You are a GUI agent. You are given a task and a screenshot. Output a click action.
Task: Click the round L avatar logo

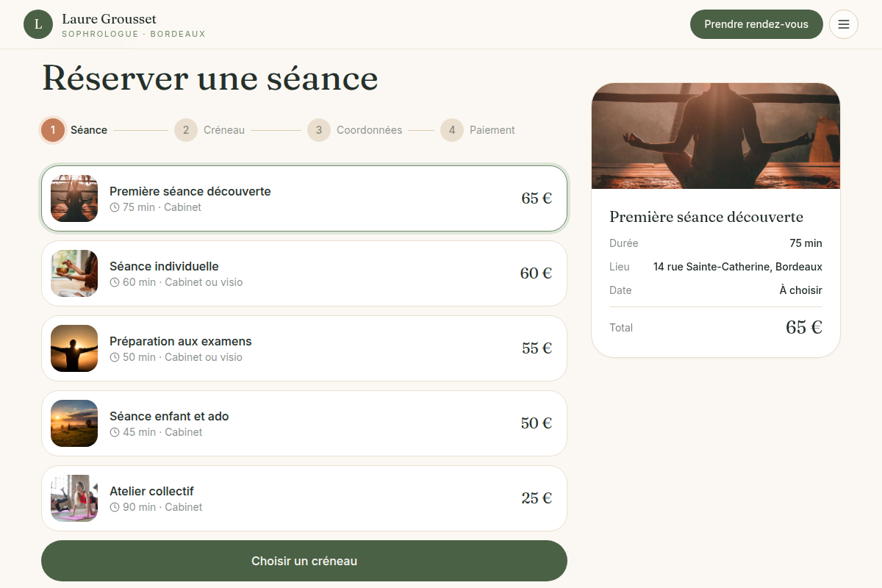pyautogui.click(x=38, y=24)
